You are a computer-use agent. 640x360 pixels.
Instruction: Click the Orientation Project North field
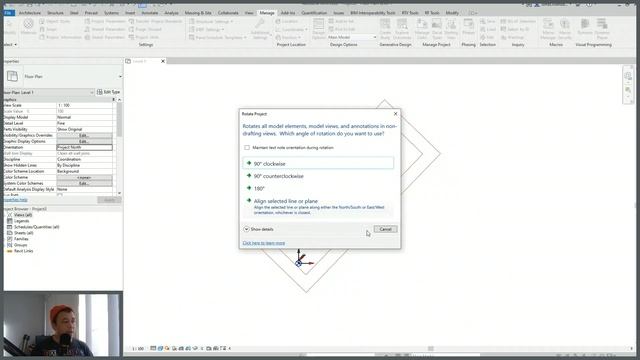coord(84,147)
